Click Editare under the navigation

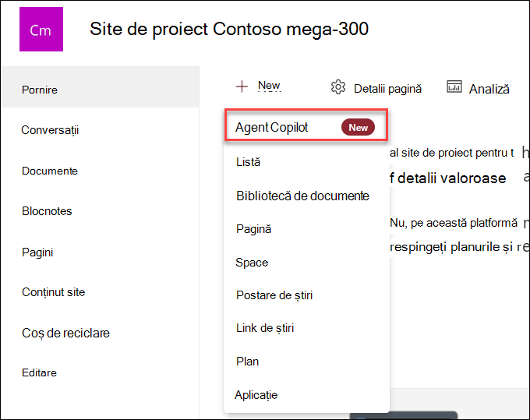[39, 372]
